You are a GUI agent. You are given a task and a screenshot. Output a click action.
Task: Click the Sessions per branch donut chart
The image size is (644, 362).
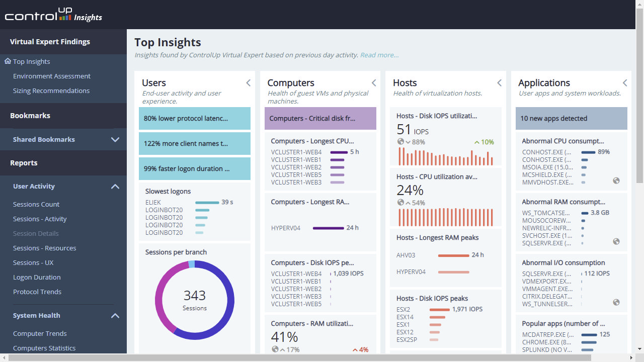point(195,300)
